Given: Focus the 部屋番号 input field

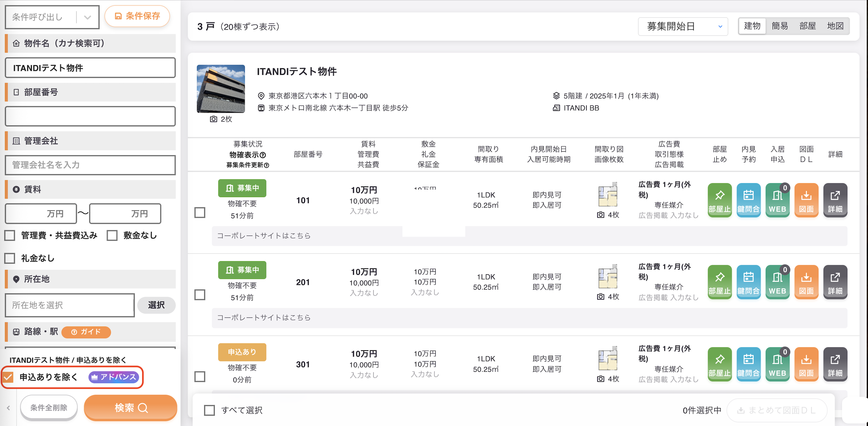Looking at the screenshot, I should pos(90,116).
